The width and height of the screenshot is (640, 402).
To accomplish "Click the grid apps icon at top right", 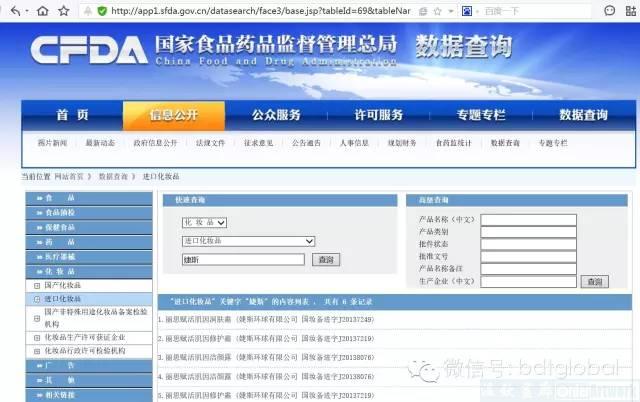I will pos(631,11).
